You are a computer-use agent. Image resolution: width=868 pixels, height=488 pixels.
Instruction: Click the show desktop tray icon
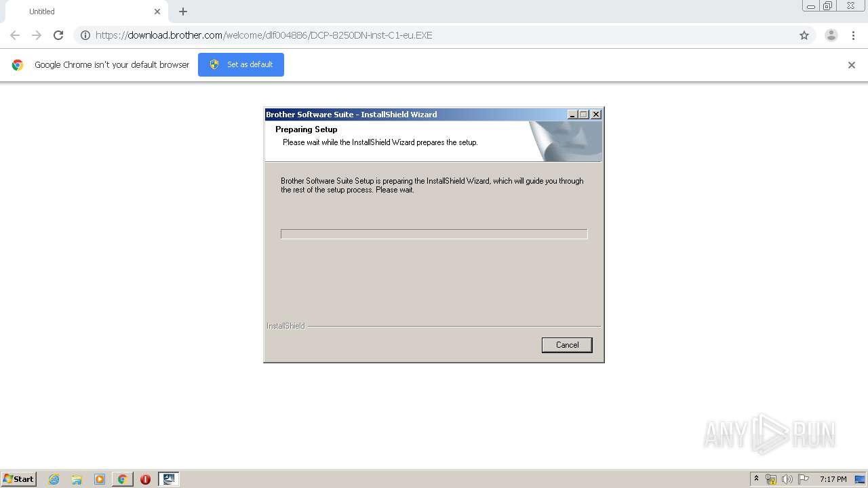tap(861, 479)
